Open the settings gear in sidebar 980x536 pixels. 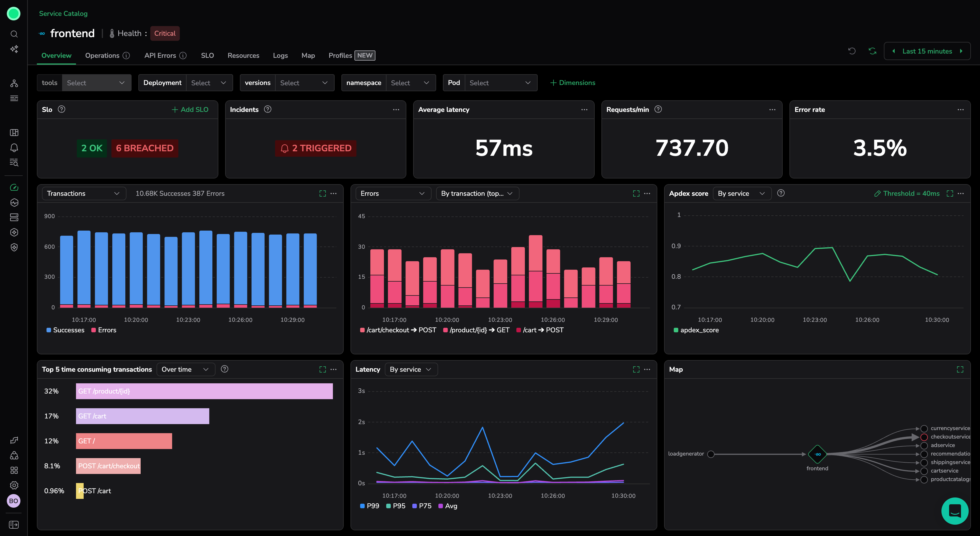(x=14, y=486)
